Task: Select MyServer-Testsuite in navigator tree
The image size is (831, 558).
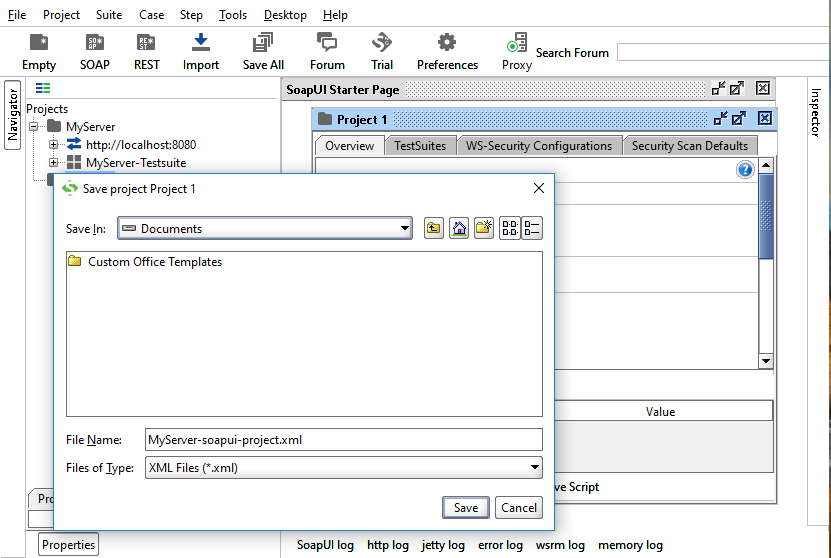Action: pos(136,163)
